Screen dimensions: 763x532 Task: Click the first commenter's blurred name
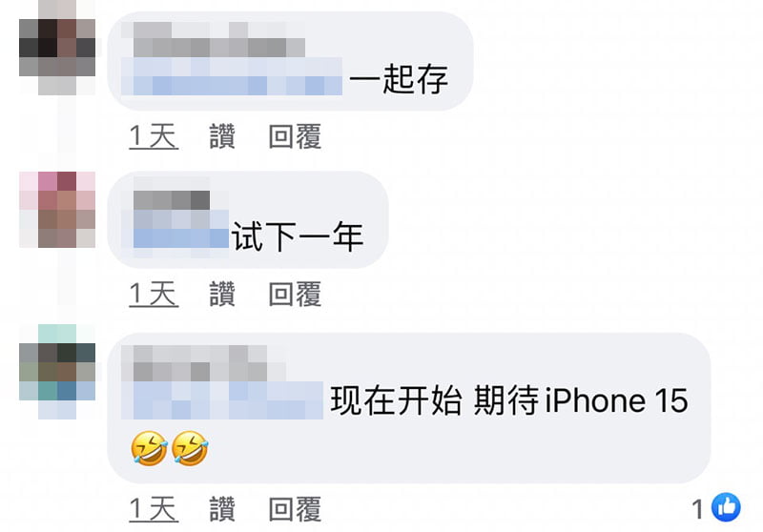[x=219, y=39]
